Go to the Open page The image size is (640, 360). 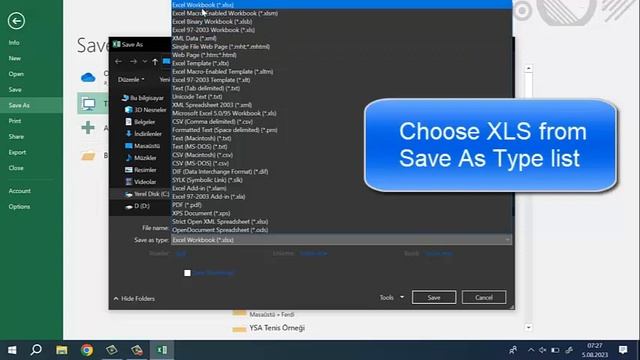tap(16, 74)
